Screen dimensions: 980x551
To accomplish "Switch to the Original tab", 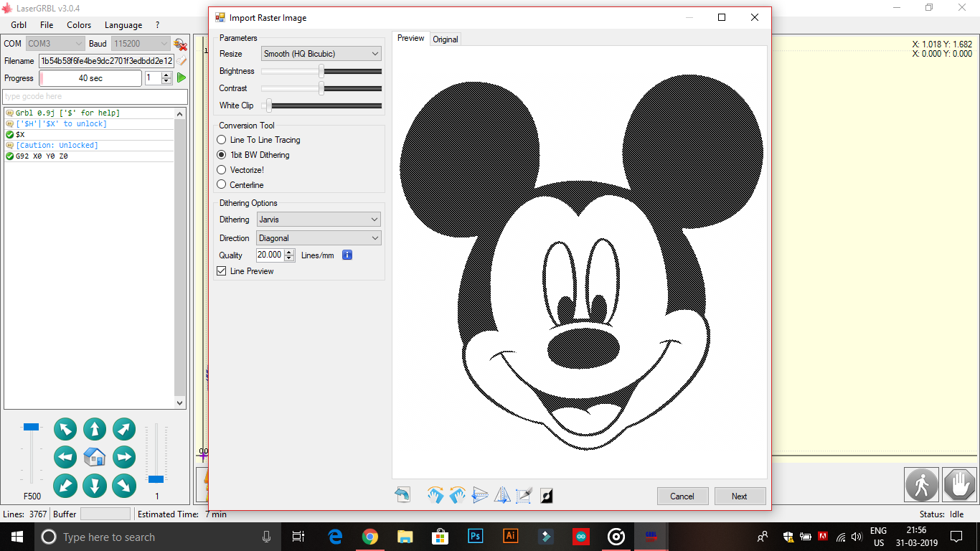I will [x=446, y=39].
